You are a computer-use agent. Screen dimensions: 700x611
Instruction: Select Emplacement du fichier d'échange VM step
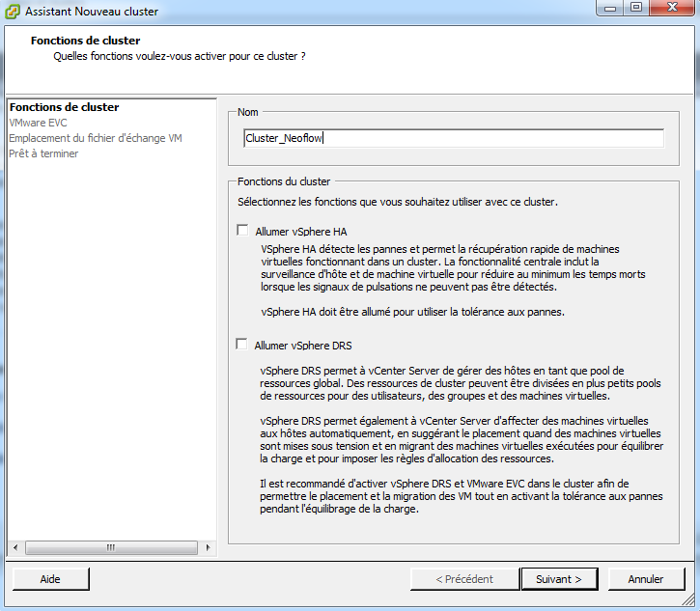tap(96, 138)
